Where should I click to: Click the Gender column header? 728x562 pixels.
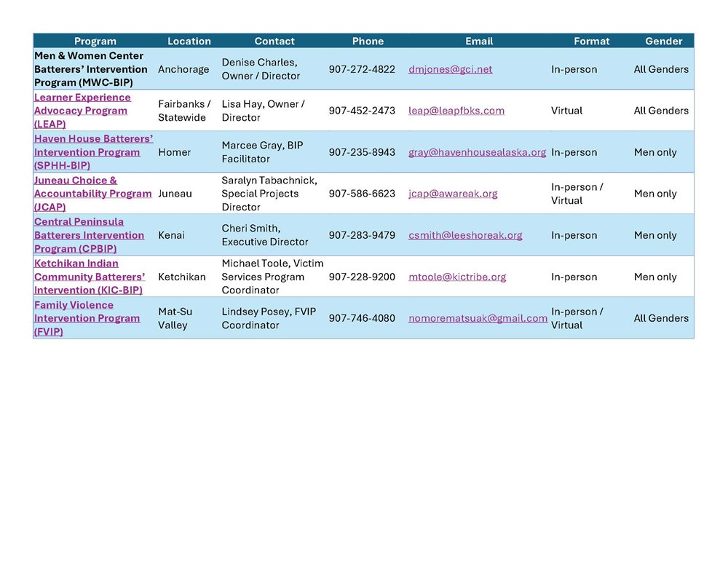(663, 41)
